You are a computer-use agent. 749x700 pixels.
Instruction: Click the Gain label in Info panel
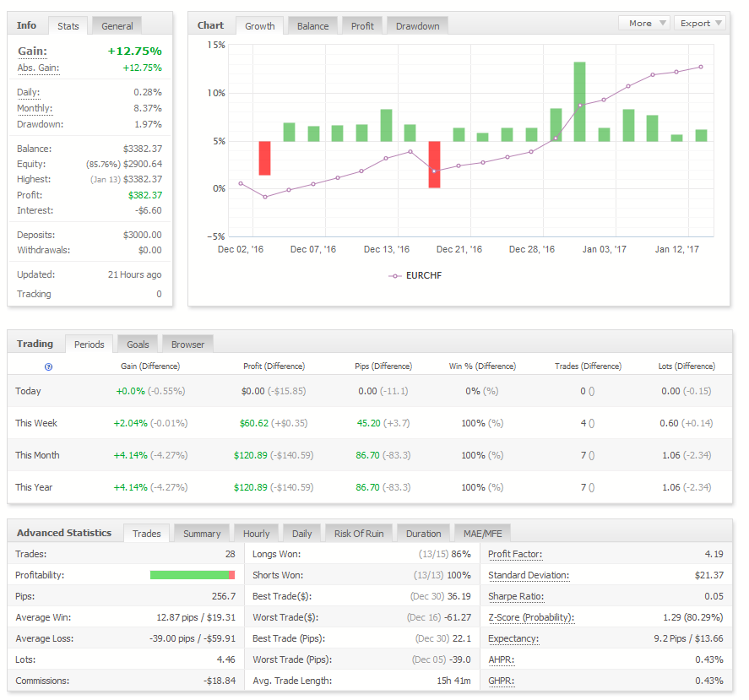click(32, 52)
